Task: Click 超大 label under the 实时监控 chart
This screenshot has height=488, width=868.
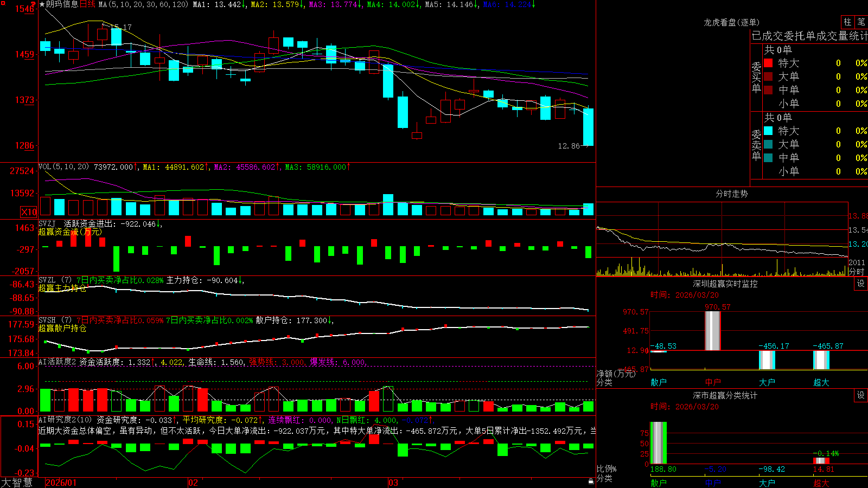Action: pos(821,382)
